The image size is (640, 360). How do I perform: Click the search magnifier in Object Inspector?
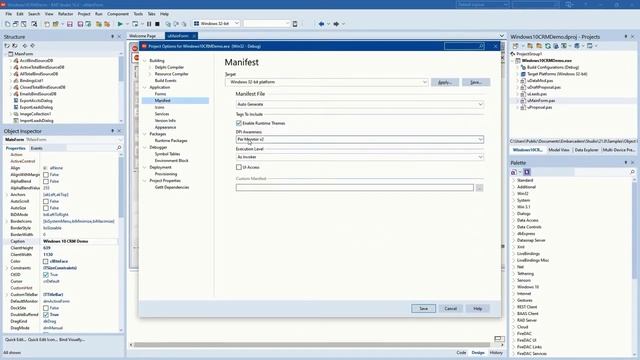(x=119, y=148)
